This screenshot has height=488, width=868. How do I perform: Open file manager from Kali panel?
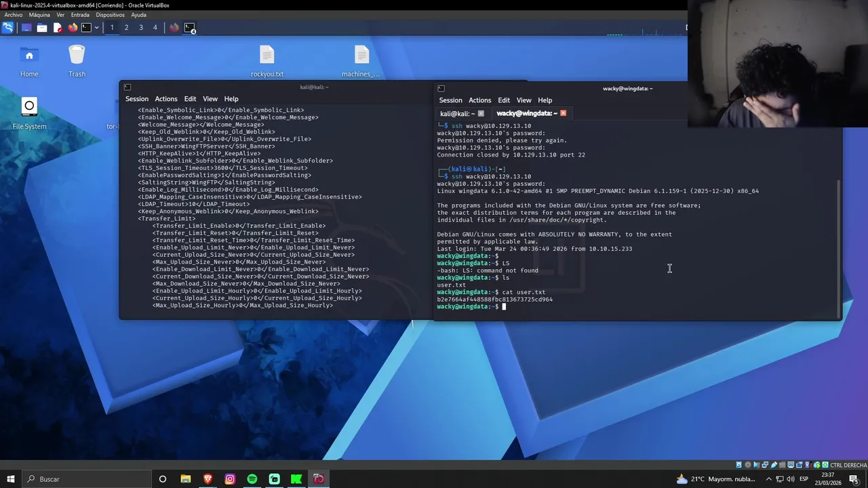42,28
